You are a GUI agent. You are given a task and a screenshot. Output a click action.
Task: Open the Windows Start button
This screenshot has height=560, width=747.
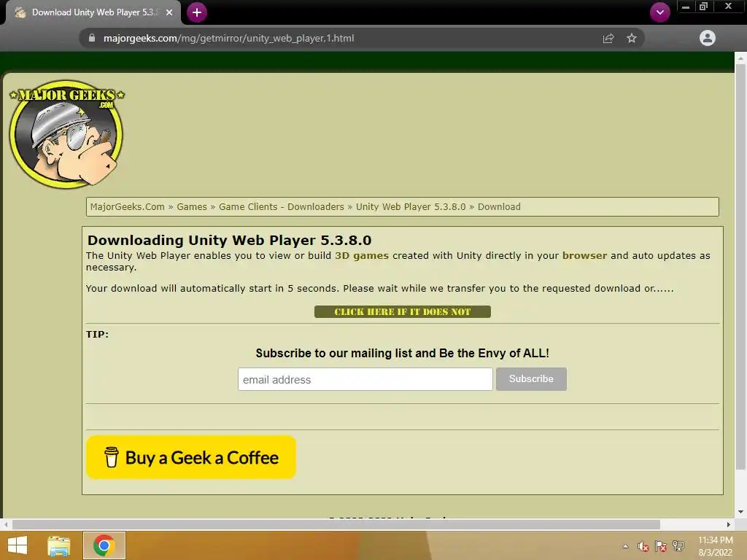[18, 545]
